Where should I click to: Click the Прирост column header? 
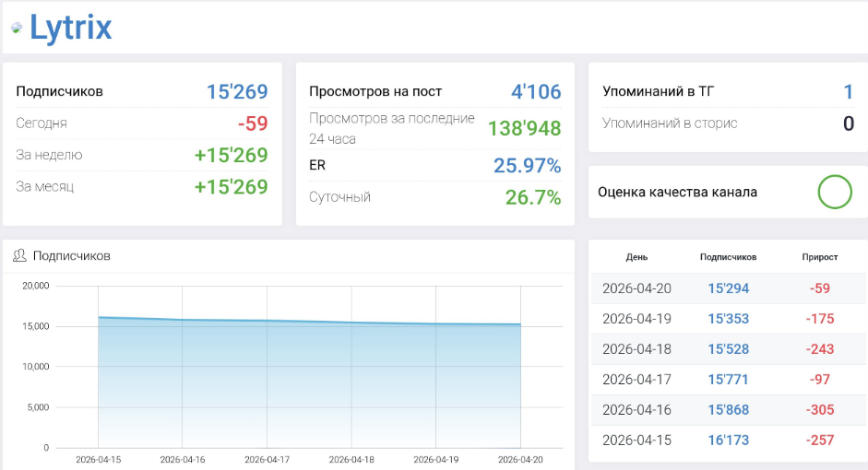(820, 257)
